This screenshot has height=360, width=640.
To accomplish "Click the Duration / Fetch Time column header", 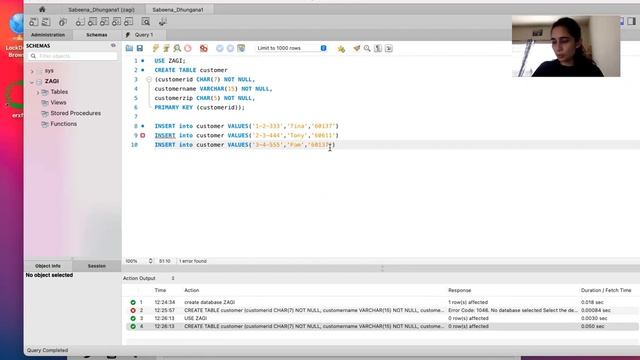I will [x=606, y=290].
